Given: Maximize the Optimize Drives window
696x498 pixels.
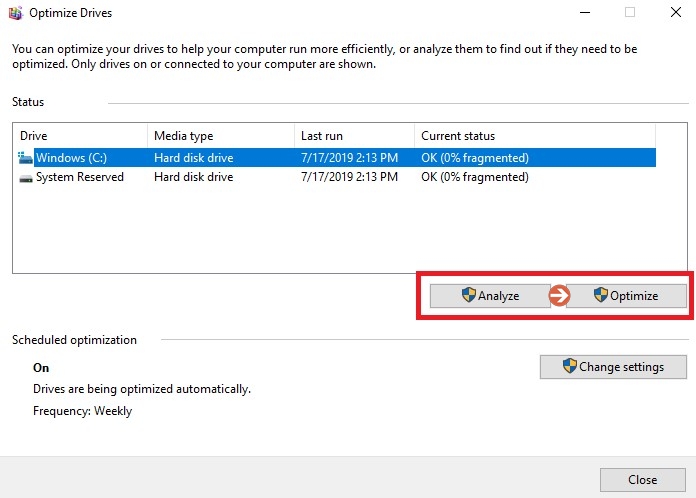Looking at the screenshot, I should pos(630,13).
